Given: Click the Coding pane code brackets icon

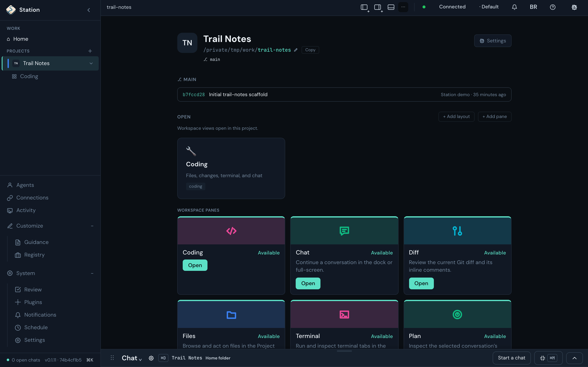Looking at the screenshot, I should pos(231,231).
